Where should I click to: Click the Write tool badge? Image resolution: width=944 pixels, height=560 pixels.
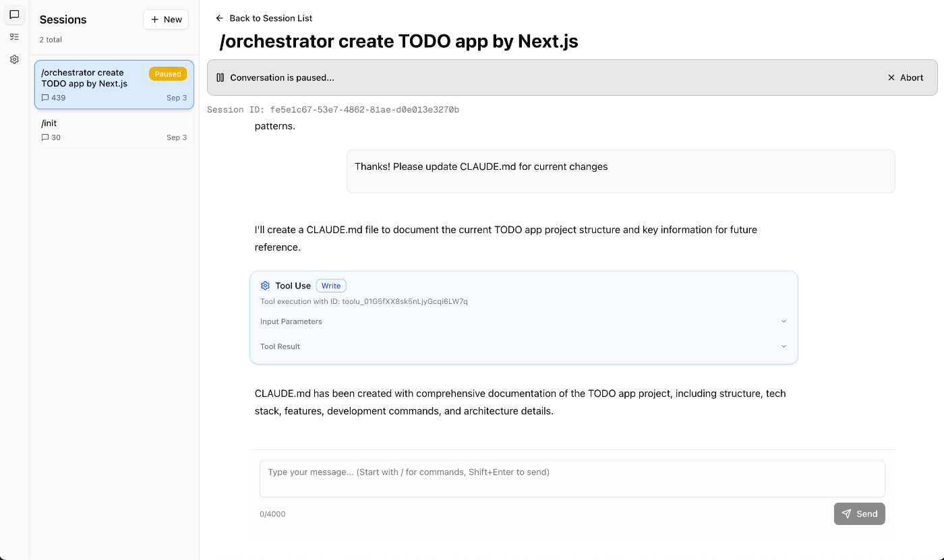[331, 286]
